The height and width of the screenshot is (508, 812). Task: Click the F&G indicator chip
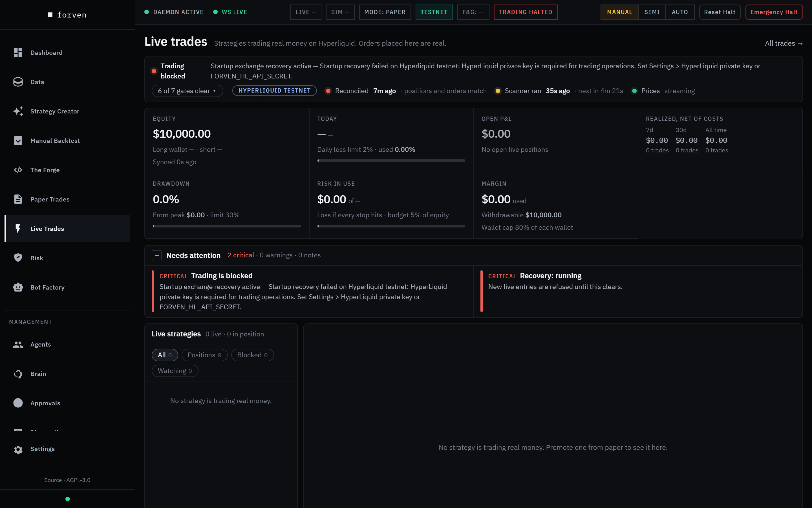[473, 12]
